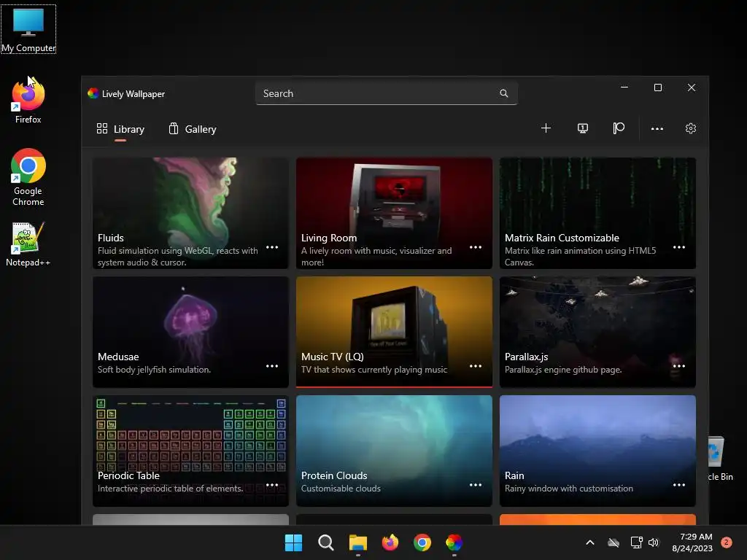Click the OneDrive tray cloud icon

[x=614, y=542]
